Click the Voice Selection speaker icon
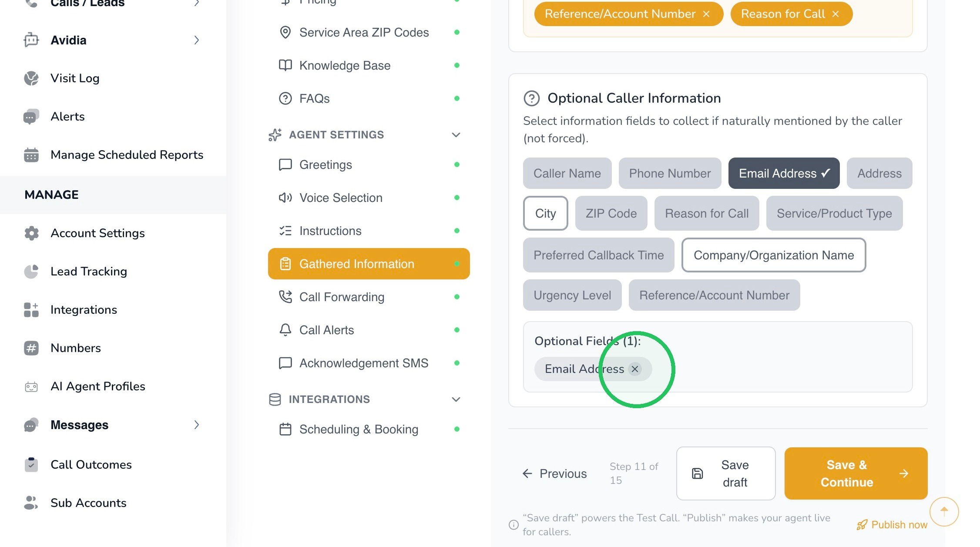Image resolution: width=980 pixels, height=547 pixels. tap(285, 198)
